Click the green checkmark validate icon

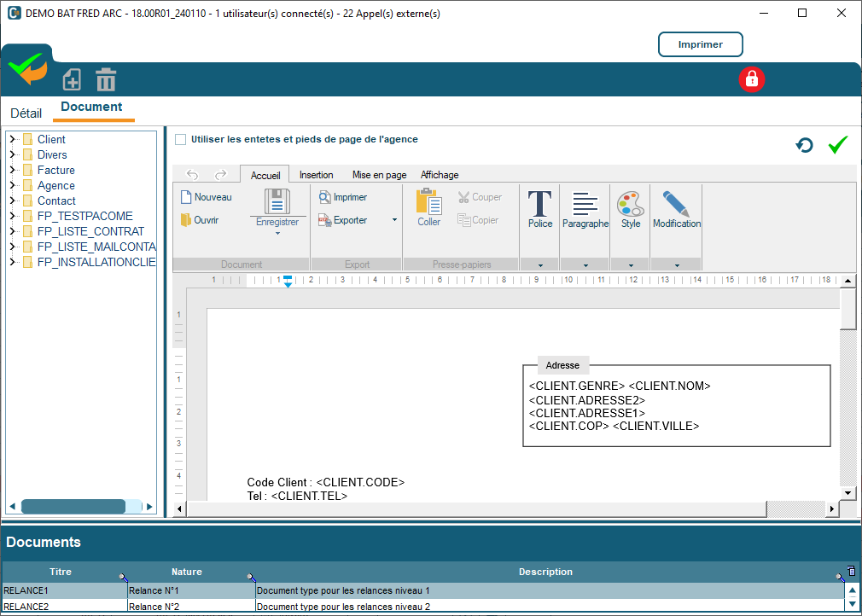click(x=838, y=145)
